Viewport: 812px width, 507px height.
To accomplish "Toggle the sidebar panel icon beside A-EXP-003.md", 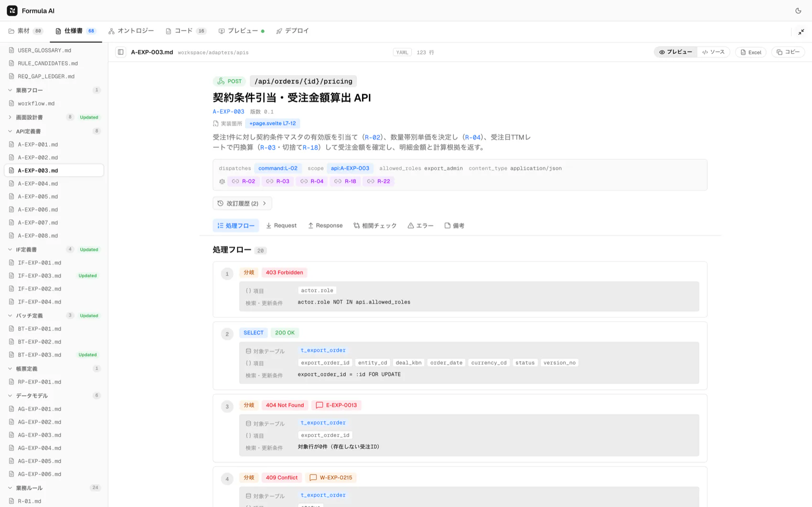I will click(x=121, y=52).
